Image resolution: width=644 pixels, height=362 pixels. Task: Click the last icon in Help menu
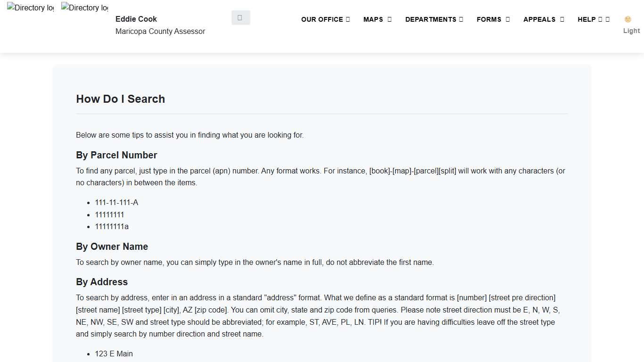click(x=608, y=19)
